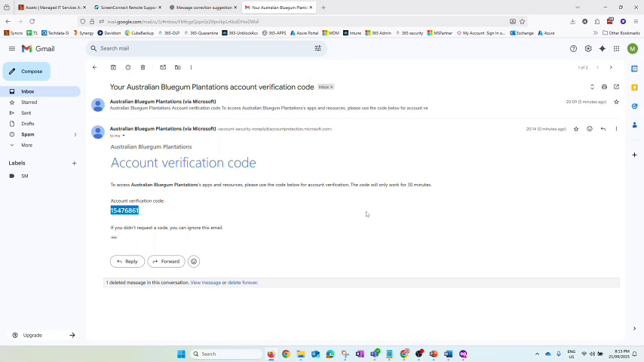Open More menu for 20:14 message
Screen dimensions: 644x362
(x=617, y=129)
